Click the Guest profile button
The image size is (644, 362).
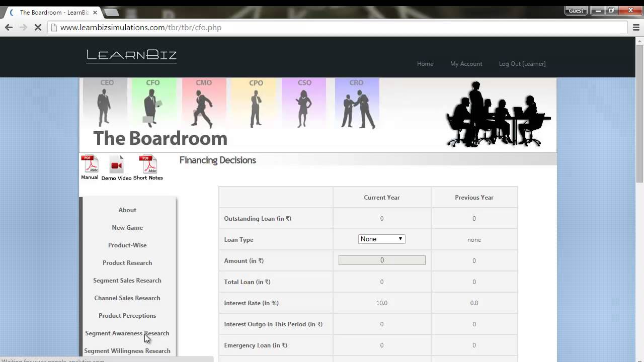(576, 11)
